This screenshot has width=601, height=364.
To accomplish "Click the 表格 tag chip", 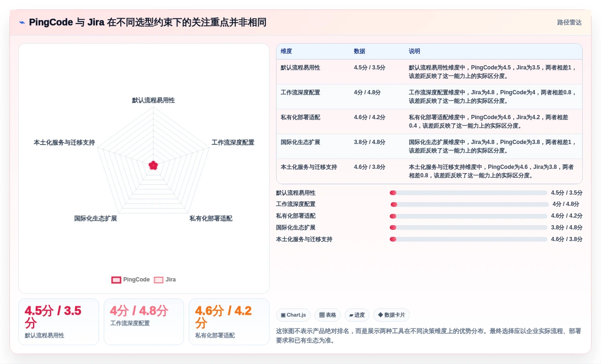I will tap(328, 315).
